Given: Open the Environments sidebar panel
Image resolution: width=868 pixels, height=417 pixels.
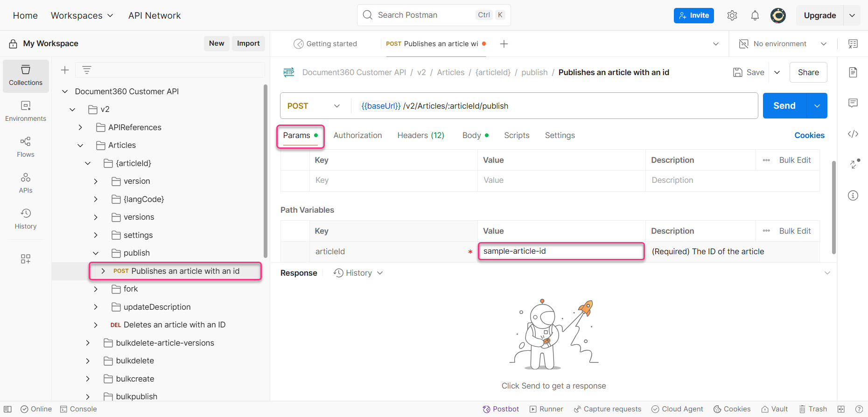Looking at the screenshot, I should click(26, 111).
